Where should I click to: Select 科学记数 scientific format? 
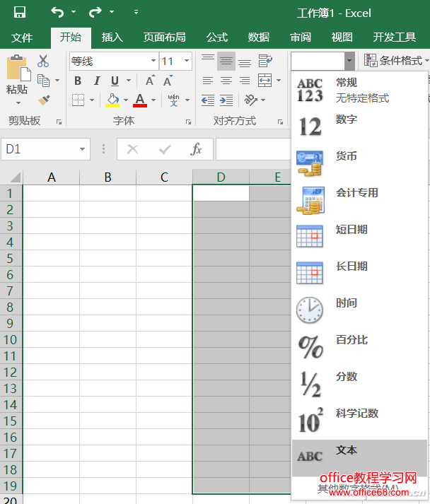click(x=359, y=421)
